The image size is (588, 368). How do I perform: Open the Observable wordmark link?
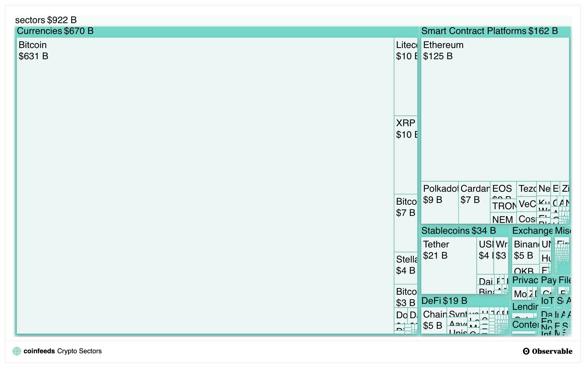click(552, 351)
